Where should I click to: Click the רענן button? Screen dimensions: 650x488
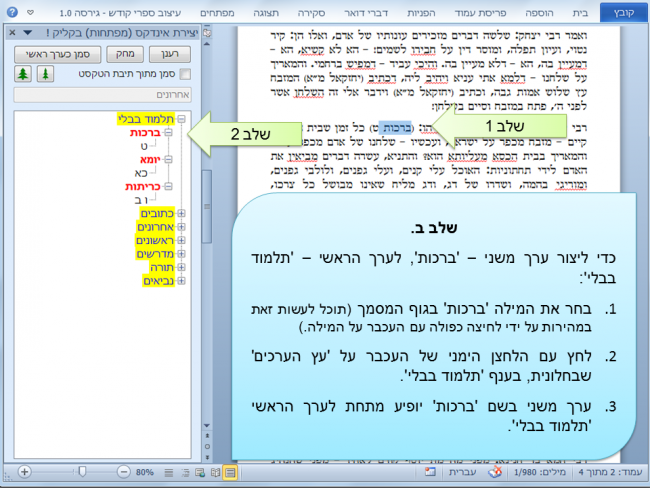click(170, 54)
